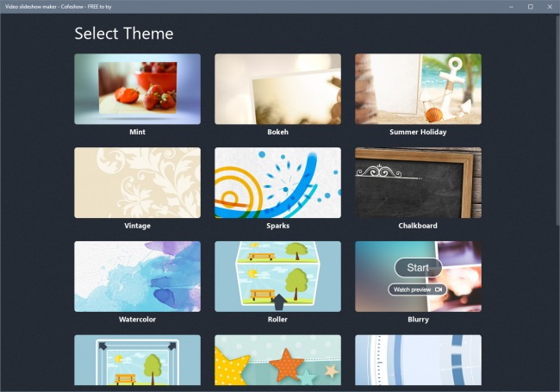
Task: Click the vertical scrollbar thumb
Action: [x=557, y=120]
